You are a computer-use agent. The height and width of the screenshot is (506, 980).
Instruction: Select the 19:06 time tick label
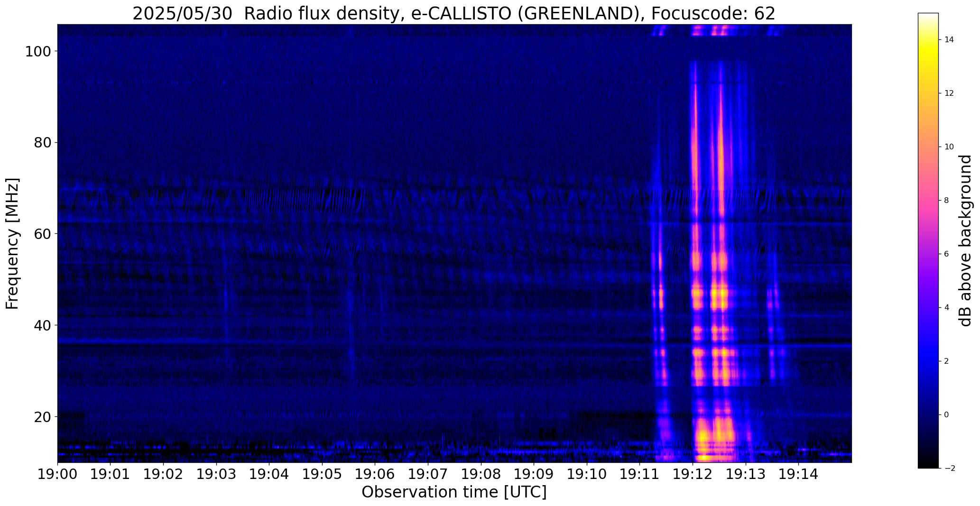pyautogui.click(x=375, y=474)
